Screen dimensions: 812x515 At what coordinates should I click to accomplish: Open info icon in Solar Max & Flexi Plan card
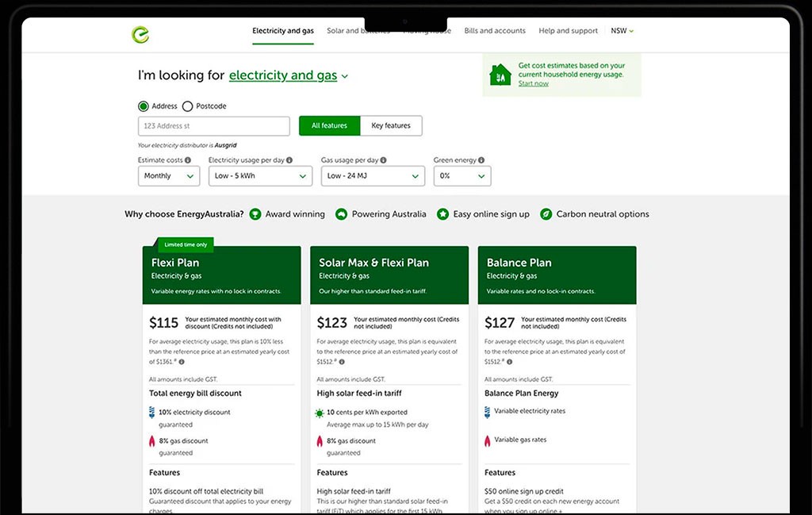(342, 362)
